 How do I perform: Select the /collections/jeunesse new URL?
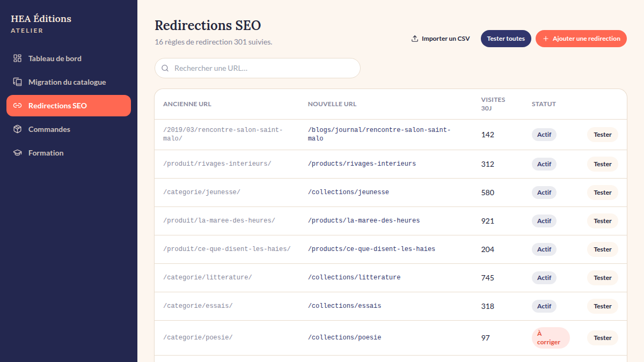[348, 192]
